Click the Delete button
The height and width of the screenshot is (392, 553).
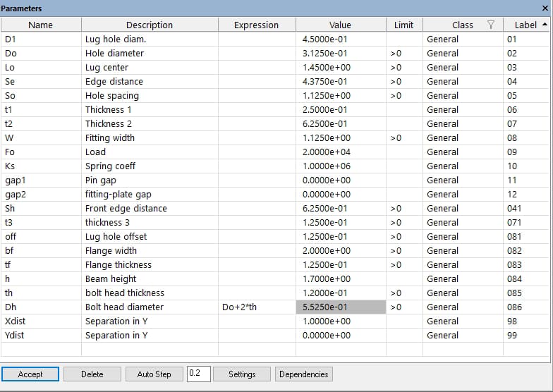coord(92,374)
